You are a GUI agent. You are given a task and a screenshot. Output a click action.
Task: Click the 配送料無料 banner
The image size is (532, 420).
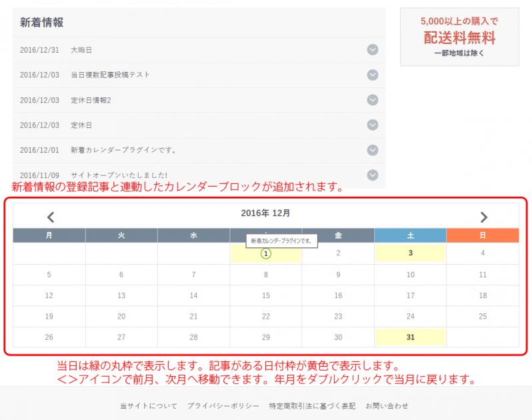459,37
